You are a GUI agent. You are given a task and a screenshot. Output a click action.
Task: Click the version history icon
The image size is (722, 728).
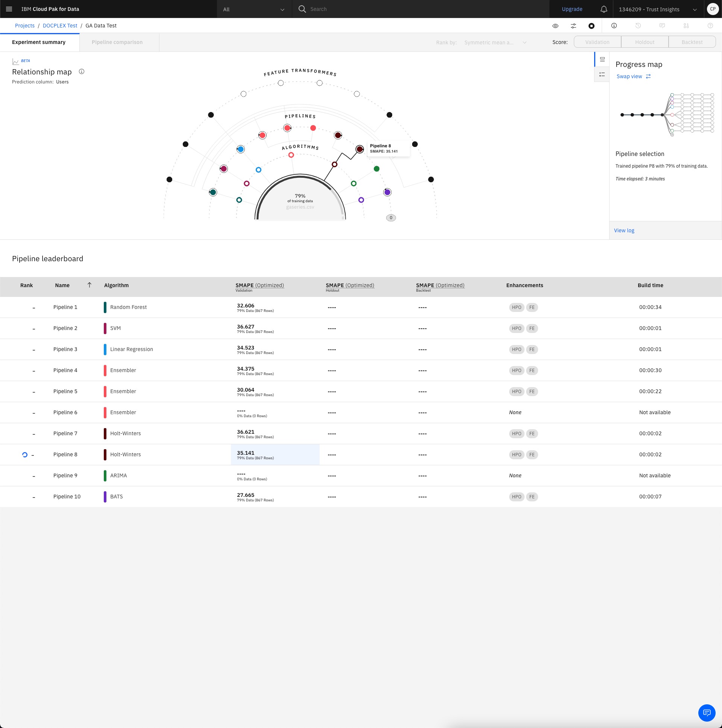coord(638,26)
